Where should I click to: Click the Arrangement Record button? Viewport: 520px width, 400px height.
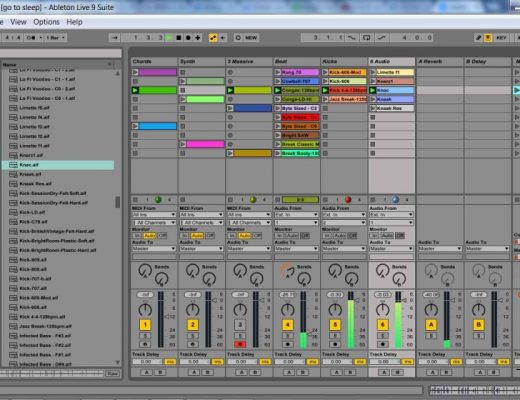click(188, 38)
